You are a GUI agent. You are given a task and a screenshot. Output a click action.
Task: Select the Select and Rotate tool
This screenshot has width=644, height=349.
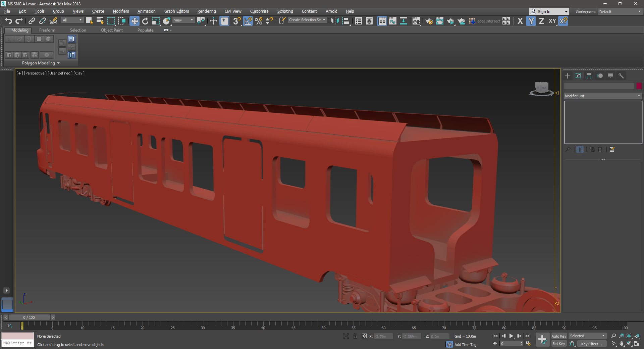145,21
